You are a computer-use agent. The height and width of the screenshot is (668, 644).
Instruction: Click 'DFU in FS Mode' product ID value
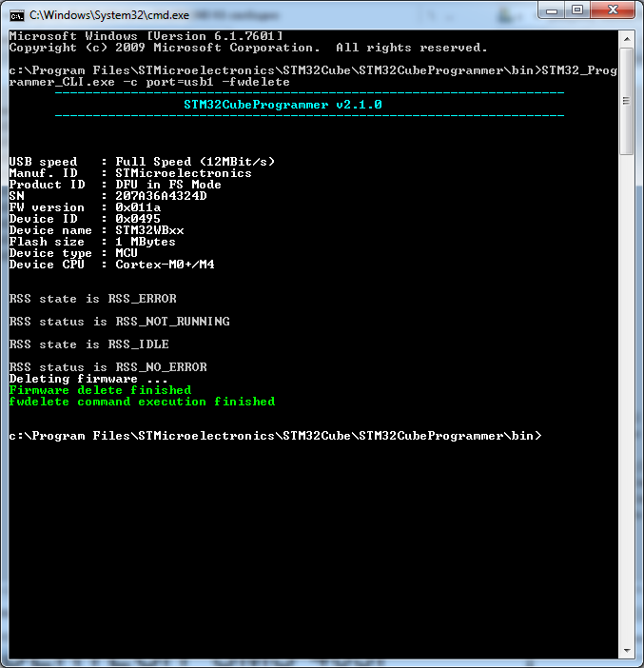(x=168, y=185)
